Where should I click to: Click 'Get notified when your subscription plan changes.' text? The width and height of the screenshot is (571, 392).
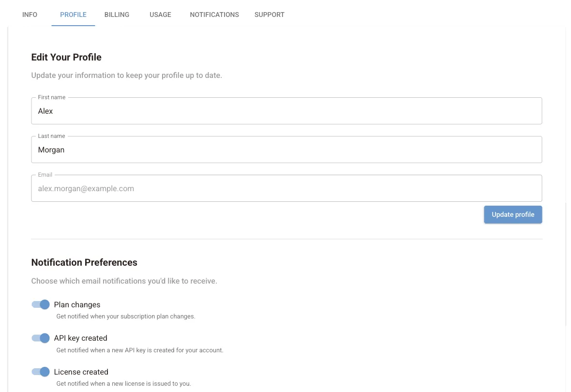[x=126, y=316]
